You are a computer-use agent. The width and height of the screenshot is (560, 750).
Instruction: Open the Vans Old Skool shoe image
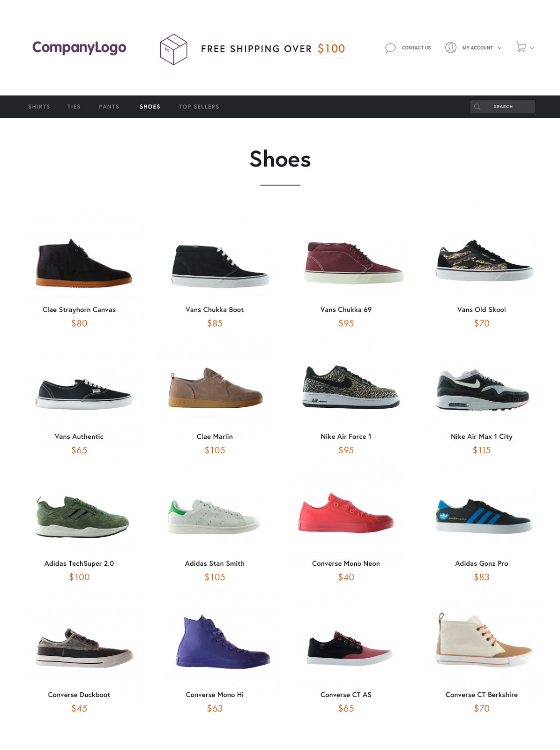(x=485, y=260)
